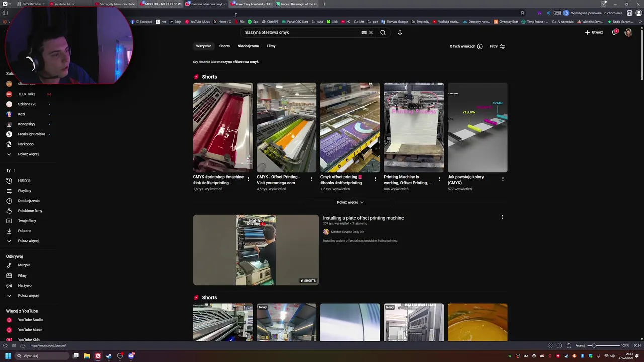Open Tłumacz Google bookmark

tap(394, 22)
